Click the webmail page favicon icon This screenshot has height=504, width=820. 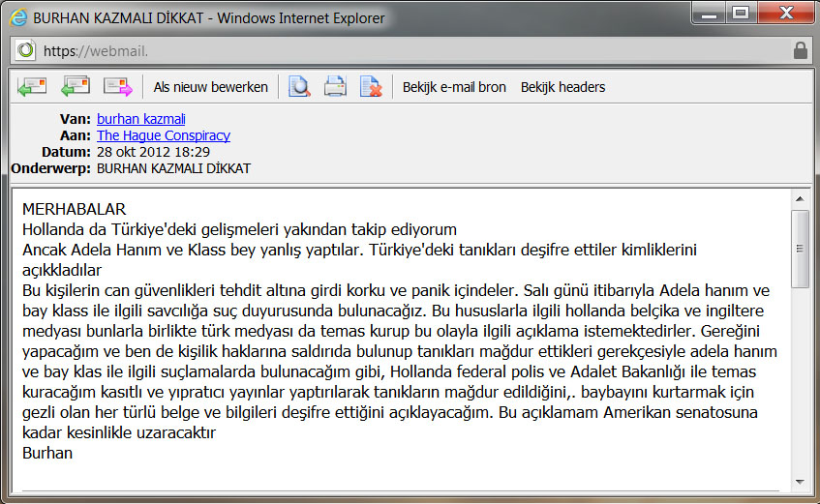pos(25,50)
